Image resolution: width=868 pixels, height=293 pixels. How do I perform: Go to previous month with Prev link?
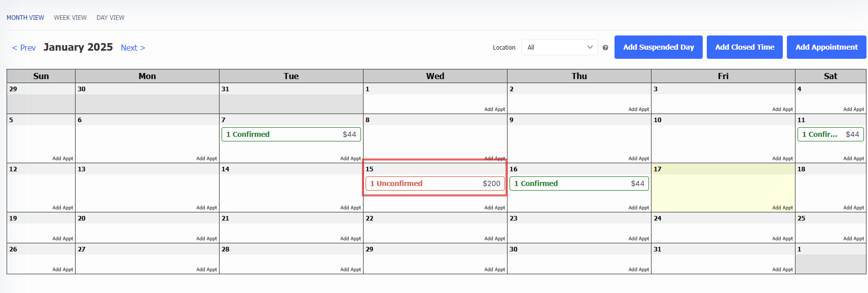(x=24, y=48)
